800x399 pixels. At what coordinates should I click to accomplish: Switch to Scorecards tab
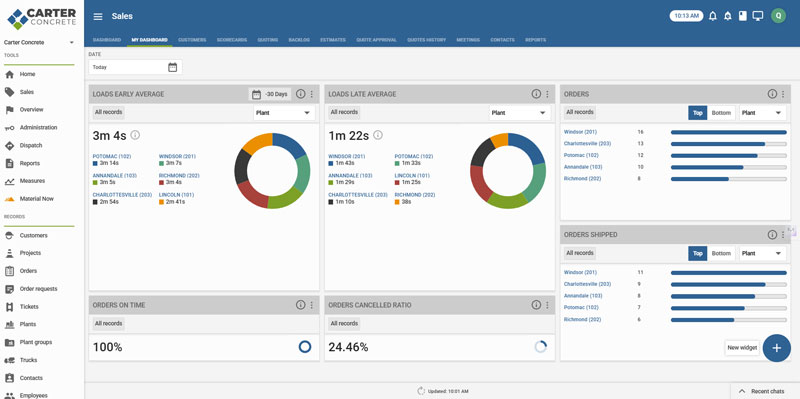232,40
